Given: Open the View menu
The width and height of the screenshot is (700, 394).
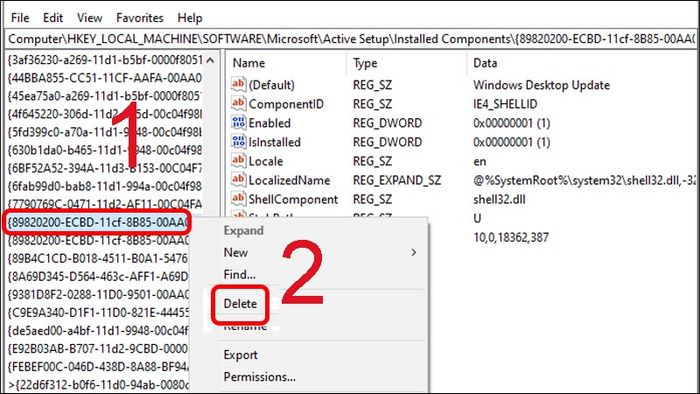Looking at the screenshot, I should click(89, 18).
